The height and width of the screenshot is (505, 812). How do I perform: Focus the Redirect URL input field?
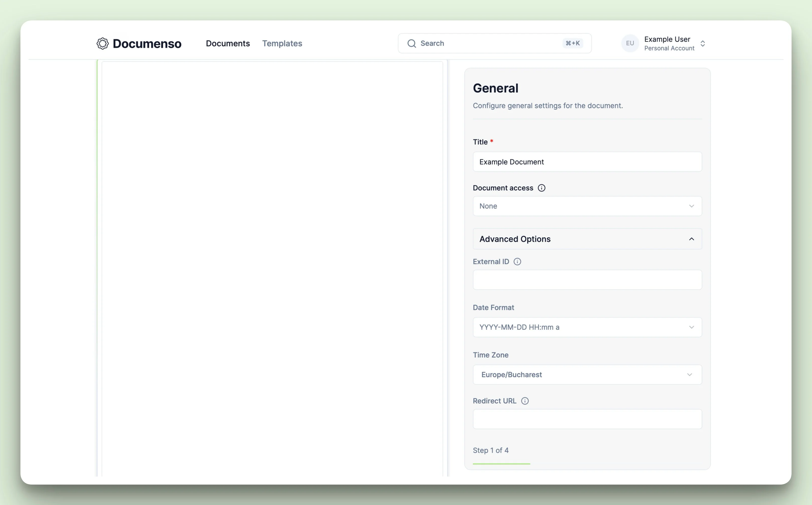tap(587, 419)
